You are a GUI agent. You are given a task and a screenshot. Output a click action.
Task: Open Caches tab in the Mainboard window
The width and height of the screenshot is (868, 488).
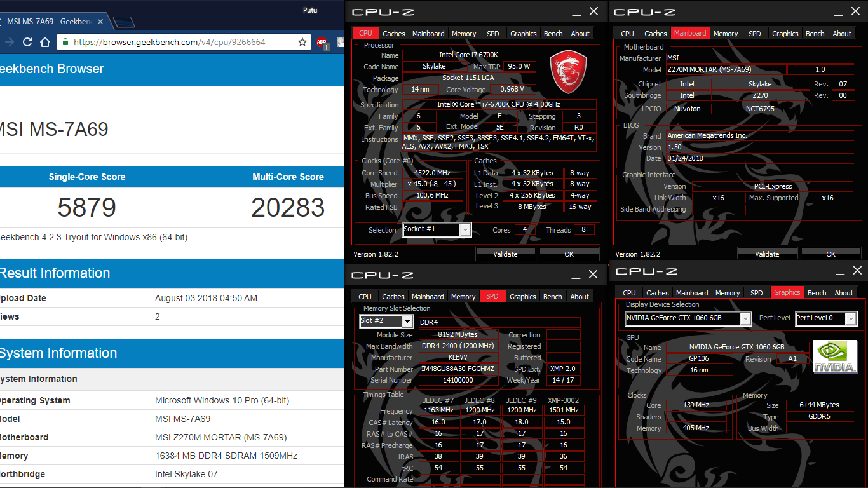[656, 34]
